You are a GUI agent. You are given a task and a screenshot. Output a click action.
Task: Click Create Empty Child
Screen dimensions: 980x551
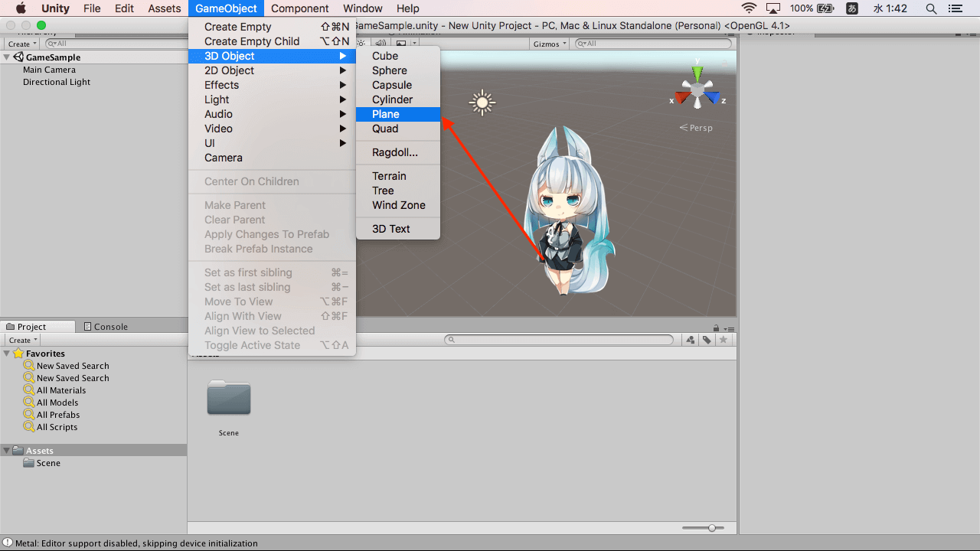[272, 41]
